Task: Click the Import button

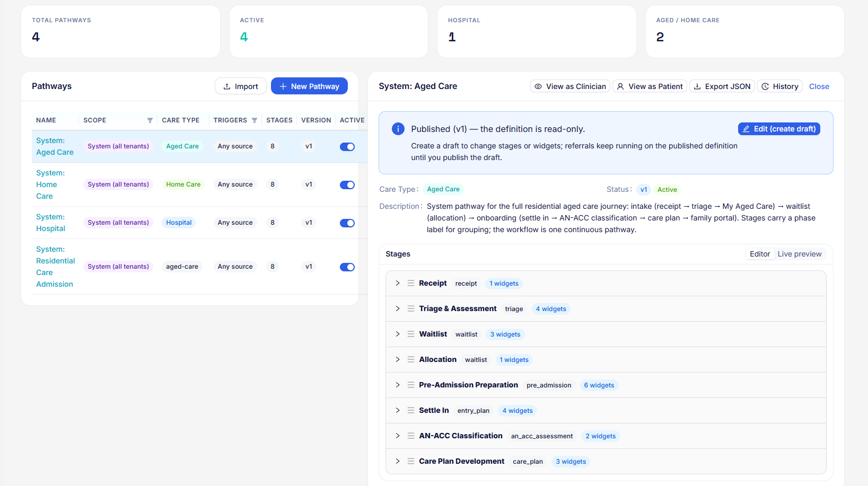Action: click(241, 86)
